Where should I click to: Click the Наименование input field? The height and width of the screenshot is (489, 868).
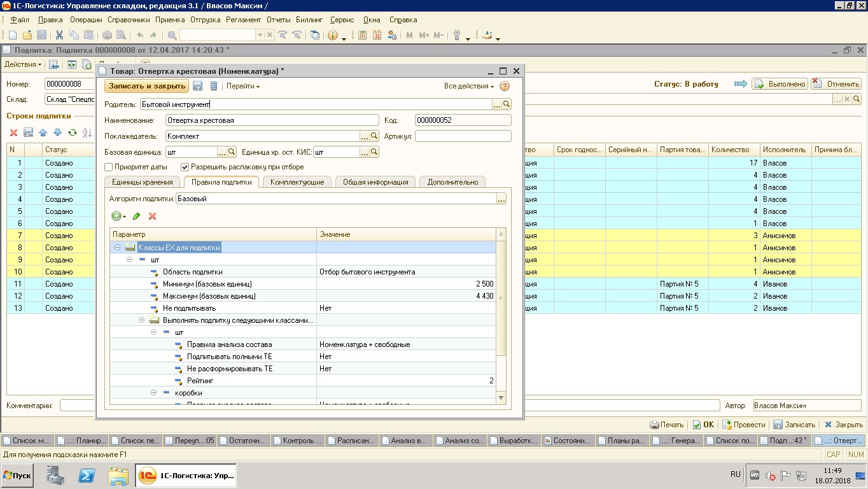pos(272,120)
